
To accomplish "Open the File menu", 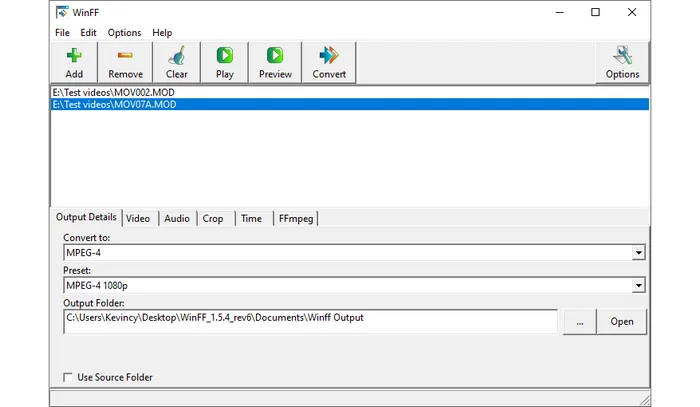I will coord(63,33).
